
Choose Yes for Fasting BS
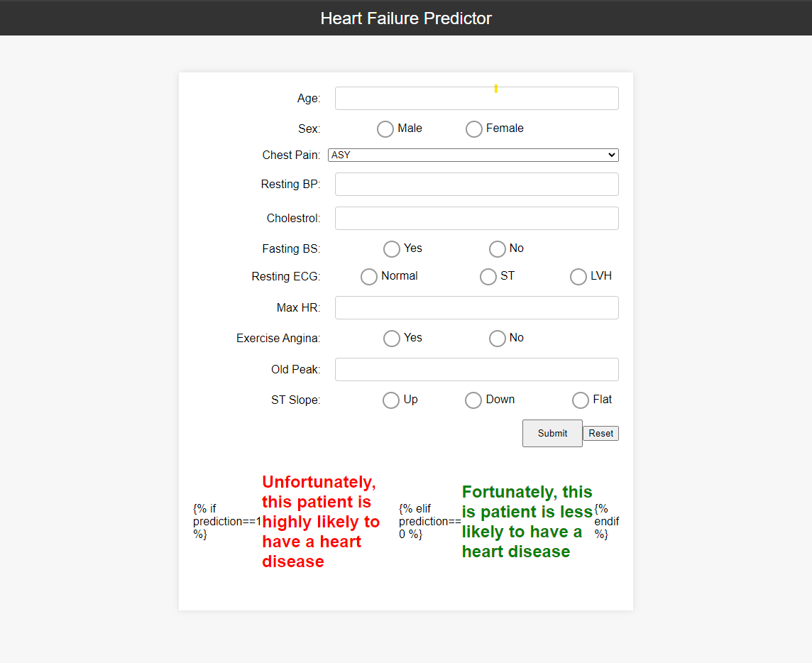click(x=392, y=249)
